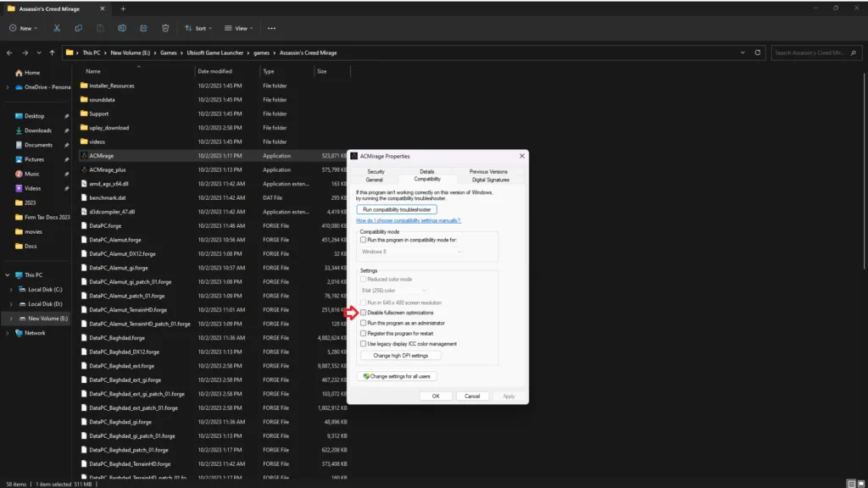Click the Delete trash icon in toolbar
Viewport: 868px width, 488px height.
(165, 28)
